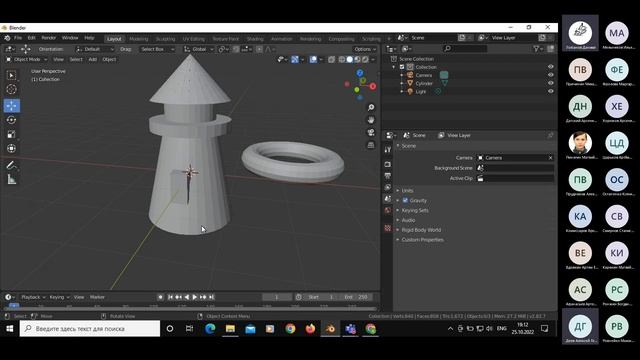
Task: Open the Edit menu
Action: click(31, 38)
